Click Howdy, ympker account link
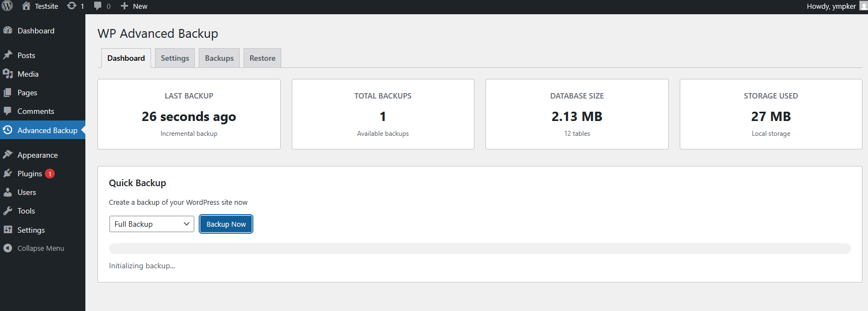The height and width of the screenshot is (311, 868). (x=831, y=6)
